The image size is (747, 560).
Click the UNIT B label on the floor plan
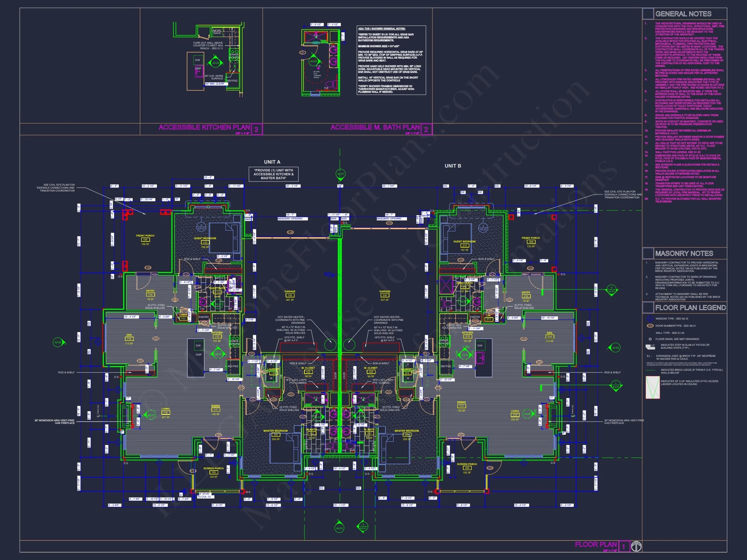[453, 165]
